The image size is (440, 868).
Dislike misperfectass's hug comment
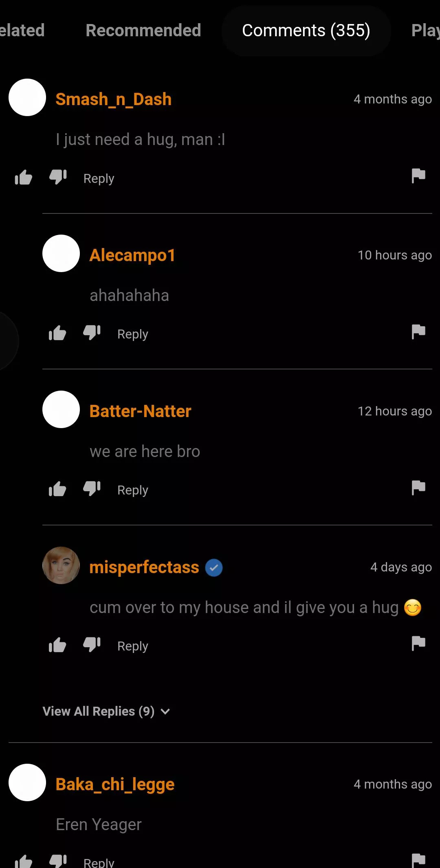pos(92,645)
